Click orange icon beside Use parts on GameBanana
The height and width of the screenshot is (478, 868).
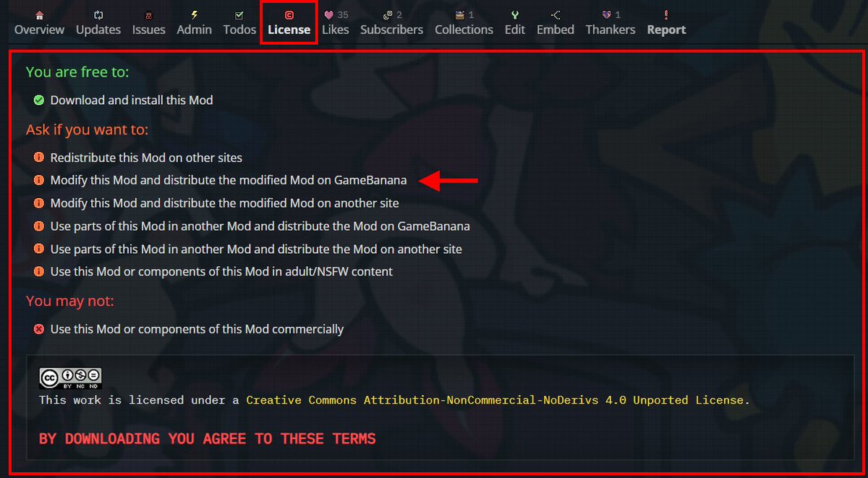[x=39, y=226]
